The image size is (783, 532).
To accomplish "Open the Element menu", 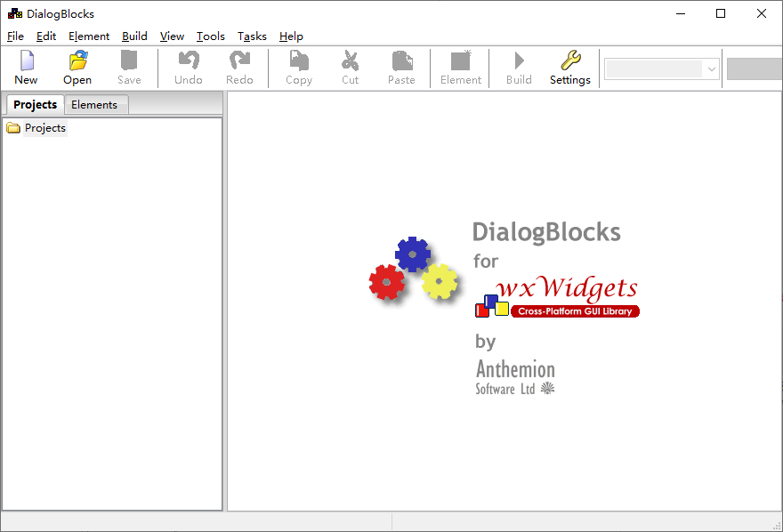I will pyautogui.click(x=89, y=36).
